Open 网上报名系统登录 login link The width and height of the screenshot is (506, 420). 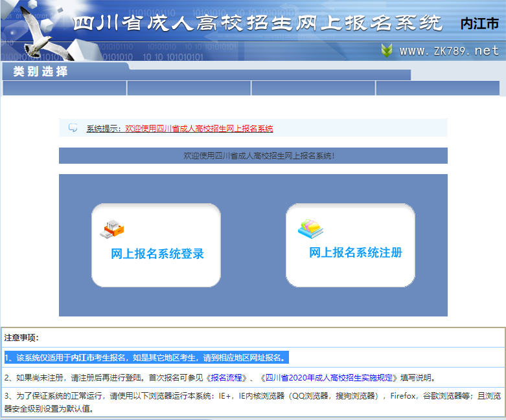click(157, 254)
